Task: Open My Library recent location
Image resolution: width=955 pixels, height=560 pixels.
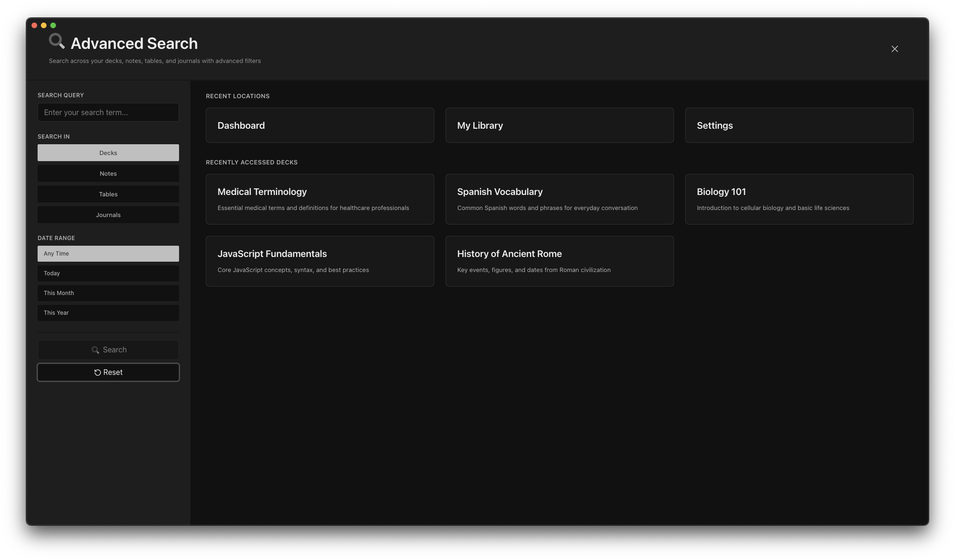Action: [559, 125]
